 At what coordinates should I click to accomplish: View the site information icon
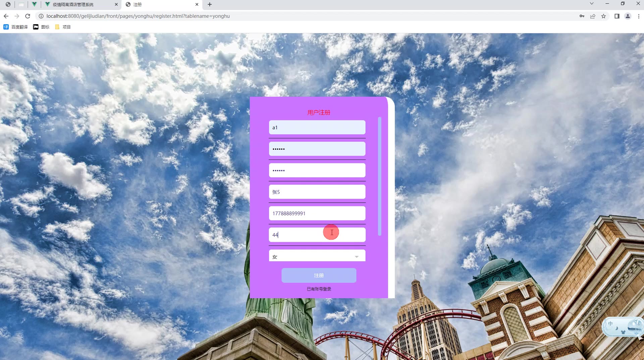[x=41, y=16]
